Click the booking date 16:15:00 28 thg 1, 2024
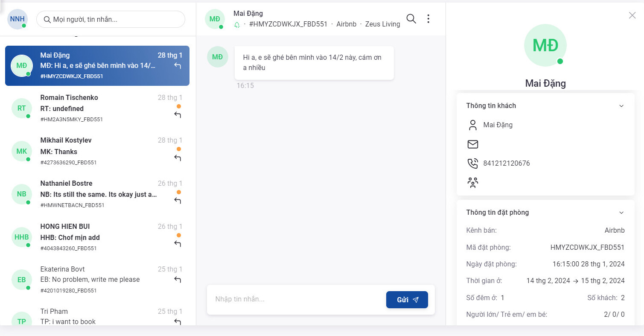 (589, 264)
